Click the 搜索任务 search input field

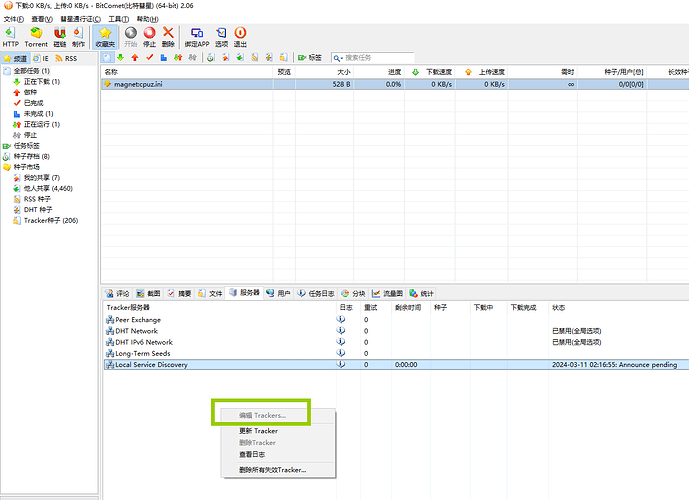pos(376,58)
